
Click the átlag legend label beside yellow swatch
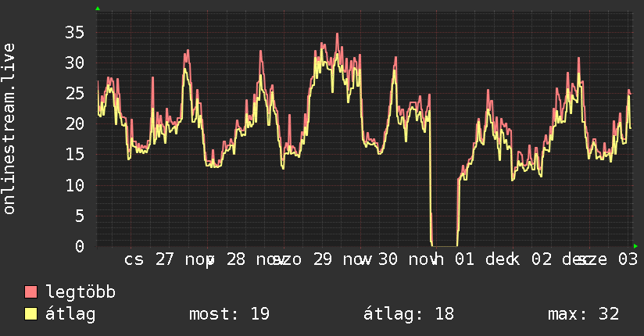[x=70, y=314]
